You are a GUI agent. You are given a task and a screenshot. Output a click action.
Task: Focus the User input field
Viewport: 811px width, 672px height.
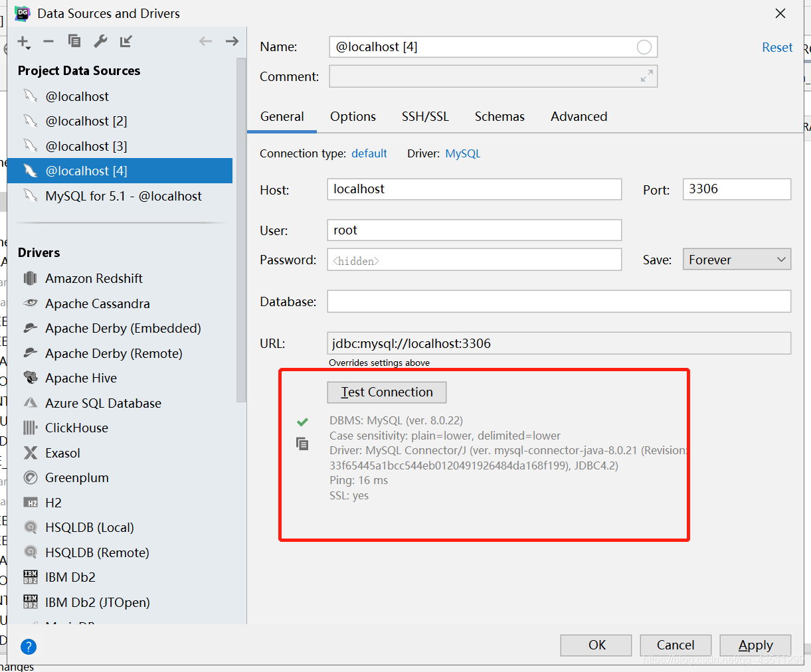pyautogui.click(x=474, y=230)
